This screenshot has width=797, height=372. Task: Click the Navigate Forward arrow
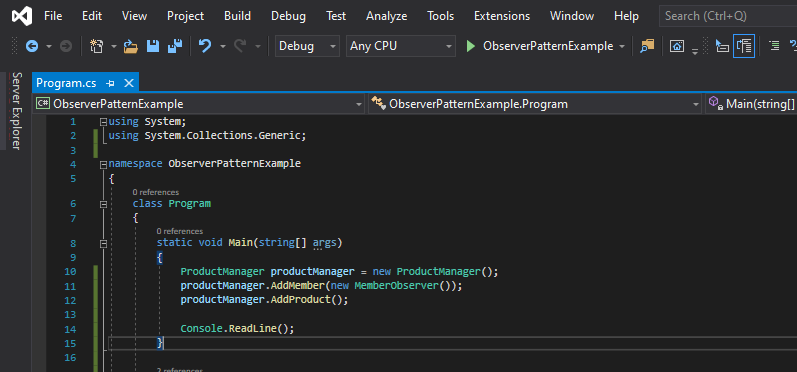[x=66, y=47]
